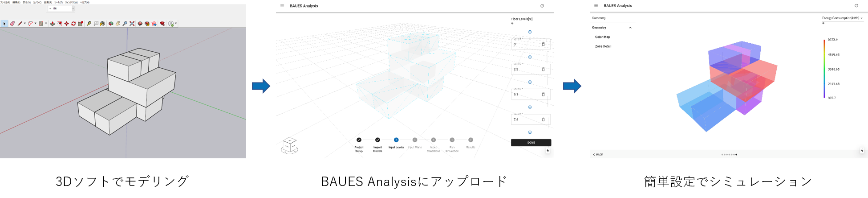The width and height of the screenshot is (868, 198).
Task: Add a level between Level2 and Level3
Action: 530,82
